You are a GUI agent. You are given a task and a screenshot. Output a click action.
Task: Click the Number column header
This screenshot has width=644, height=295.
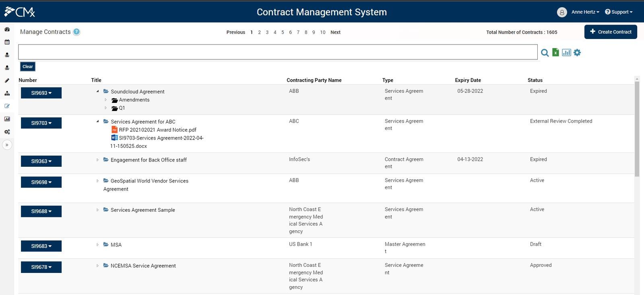[x=27, y=80]
